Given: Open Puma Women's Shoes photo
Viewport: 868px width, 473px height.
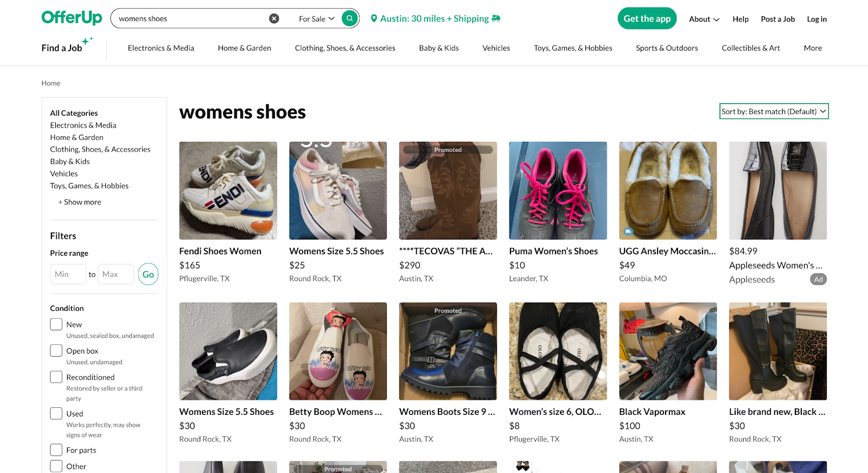Looking at the screenshot, I should point(558,191).
